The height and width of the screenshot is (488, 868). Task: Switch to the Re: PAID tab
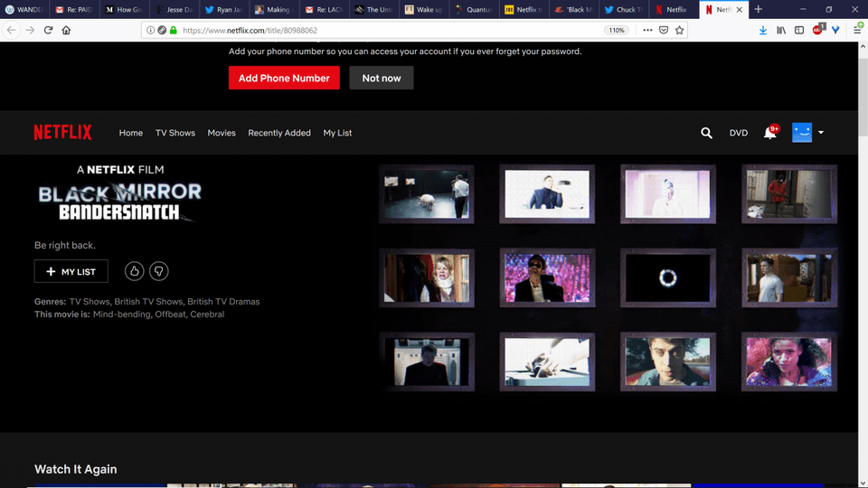click(74, 9)
